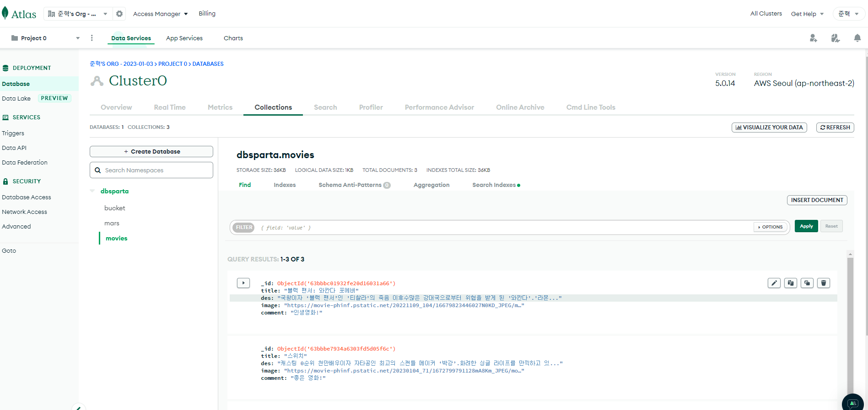Open the Real Time tab
The width and height of the screenshot is (868, 410).
pyautogui.click(x=170, y=107)
